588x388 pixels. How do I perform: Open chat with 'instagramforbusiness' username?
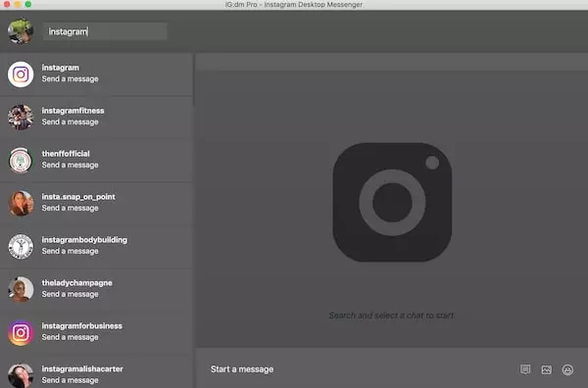click(81, 326)
